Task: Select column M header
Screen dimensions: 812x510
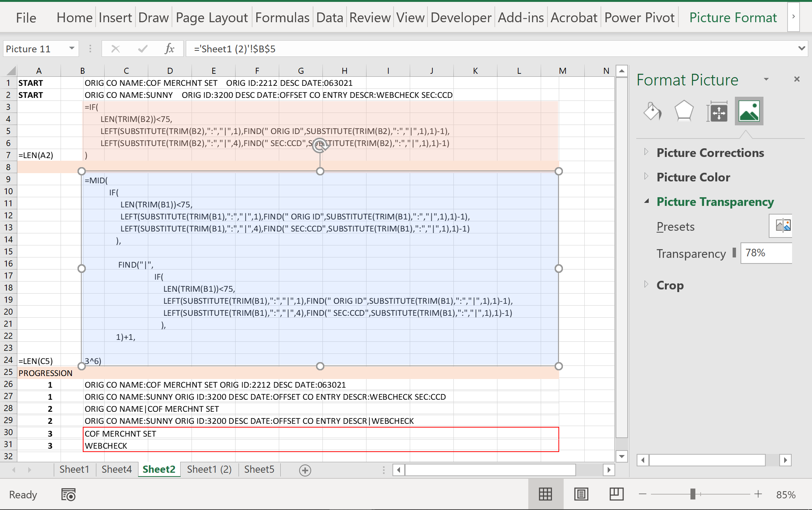Action: pyautogui.click(x=563, y=71)
